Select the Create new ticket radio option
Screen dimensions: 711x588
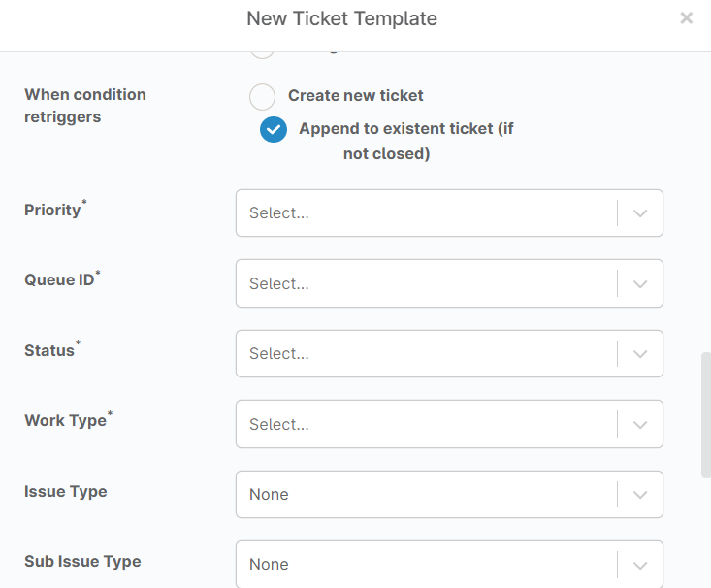click(262, 97)
